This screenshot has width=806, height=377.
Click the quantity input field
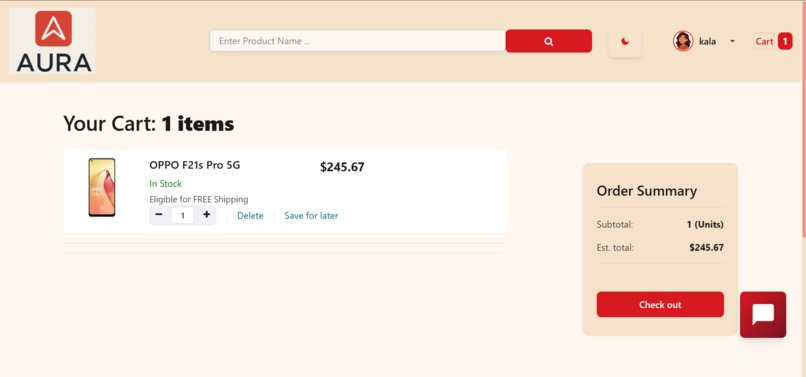pos(183,215)
